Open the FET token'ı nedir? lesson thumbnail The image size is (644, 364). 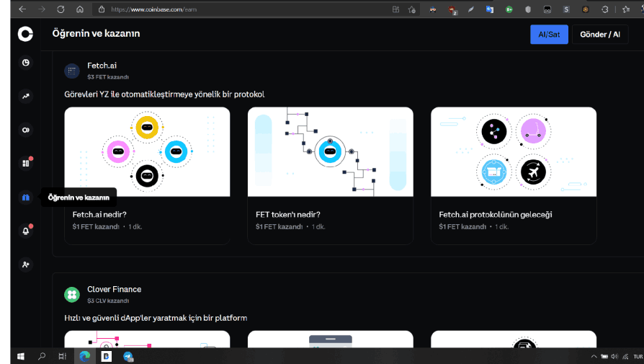tap(330, 151)
